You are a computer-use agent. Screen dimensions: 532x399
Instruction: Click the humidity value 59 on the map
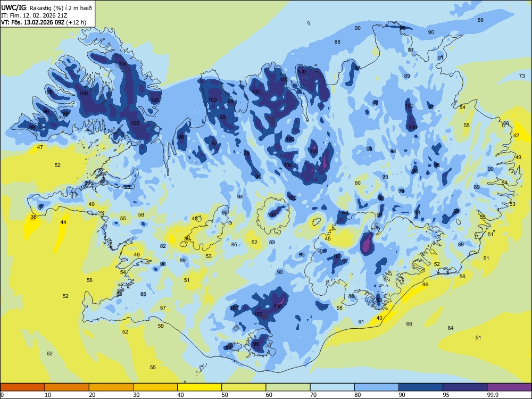[161, 326]
